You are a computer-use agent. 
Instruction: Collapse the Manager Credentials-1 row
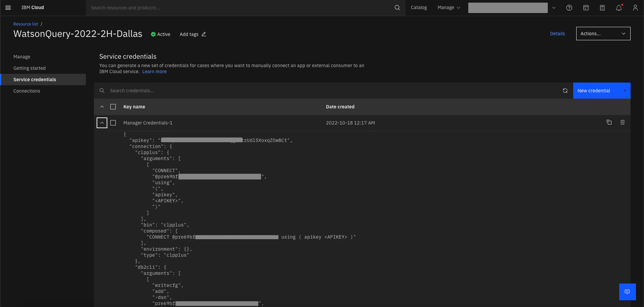coord(102,123)
